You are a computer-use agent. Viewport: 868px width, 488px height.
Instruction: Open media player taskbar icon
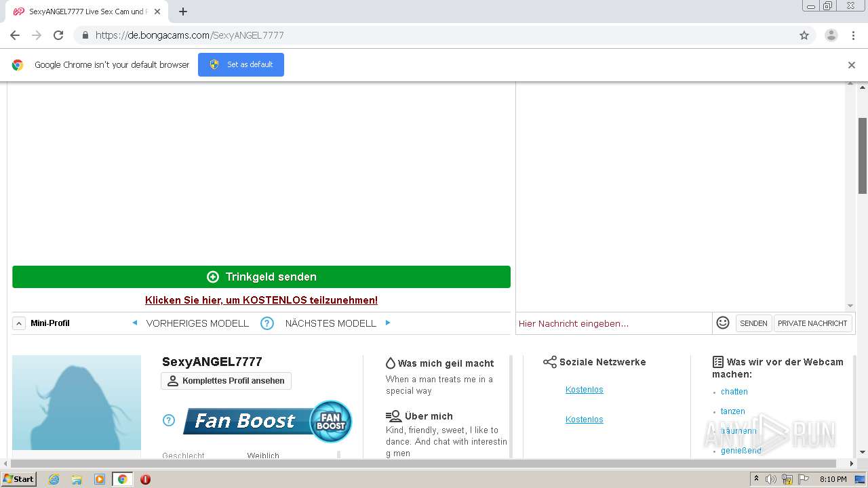tap(100, 479)
